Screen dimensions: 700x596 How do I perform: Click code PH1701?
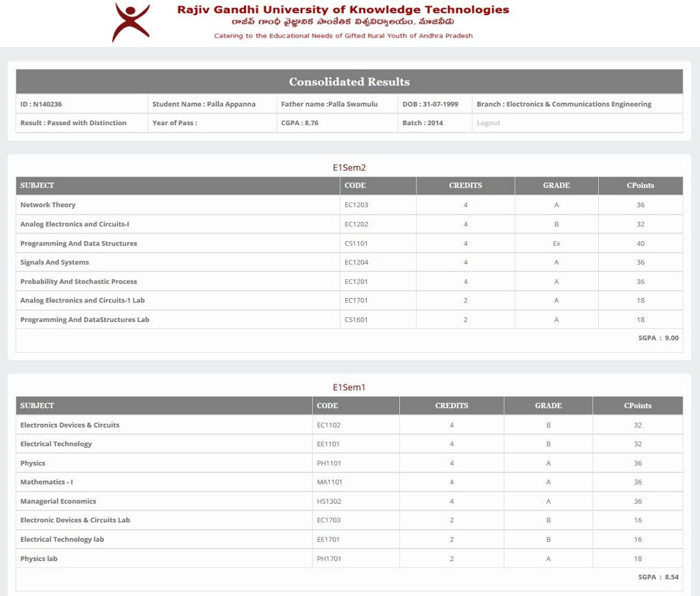pyautogui.click(x=329, y=558)
